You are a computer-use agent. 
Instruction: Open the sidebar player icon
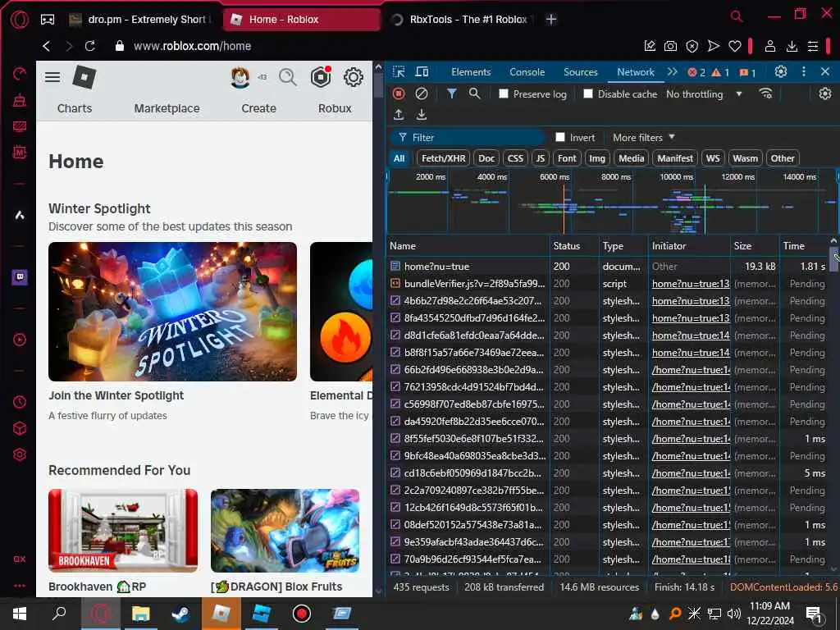click(x=20, y=340)
